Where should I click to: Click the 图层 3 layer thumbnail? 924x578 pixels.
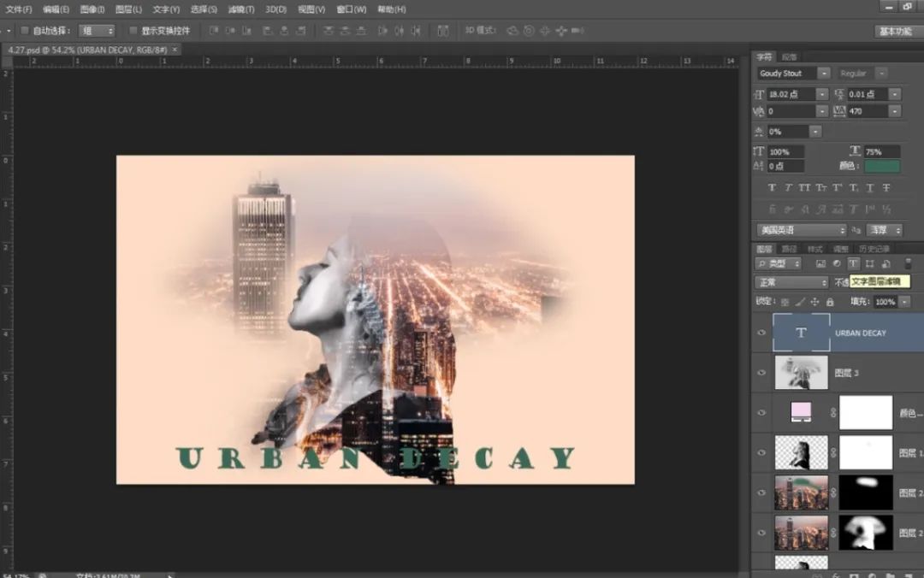801,373
